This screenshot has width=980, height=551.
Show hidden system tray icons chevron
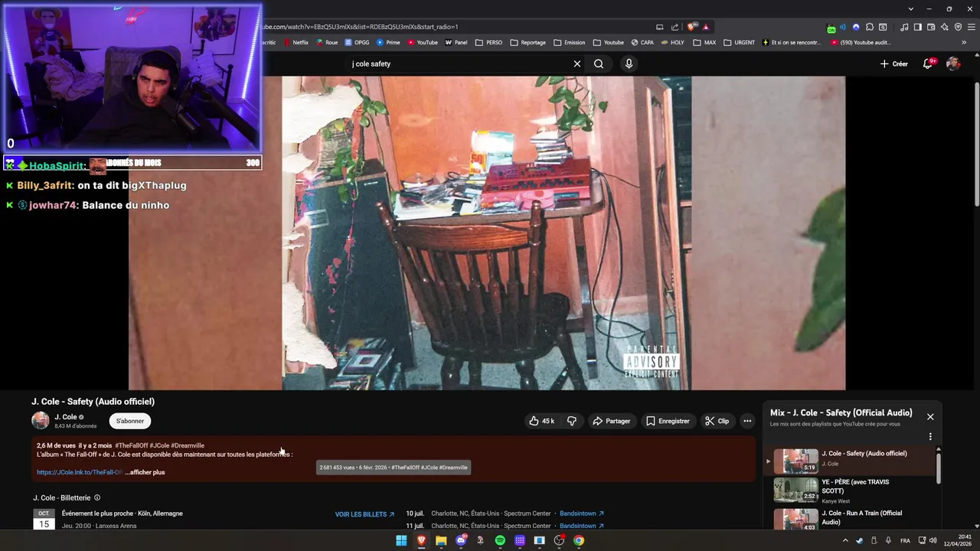coord(845,540)
